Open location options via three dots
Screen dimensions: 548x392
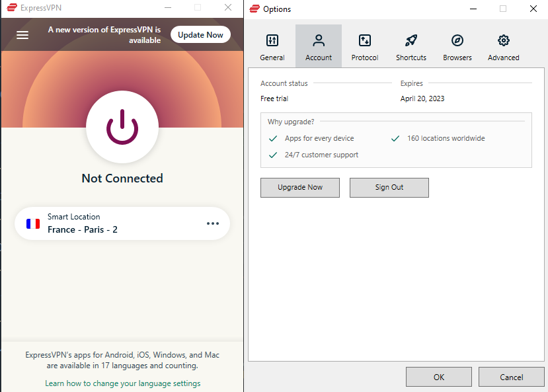[212, 223]
